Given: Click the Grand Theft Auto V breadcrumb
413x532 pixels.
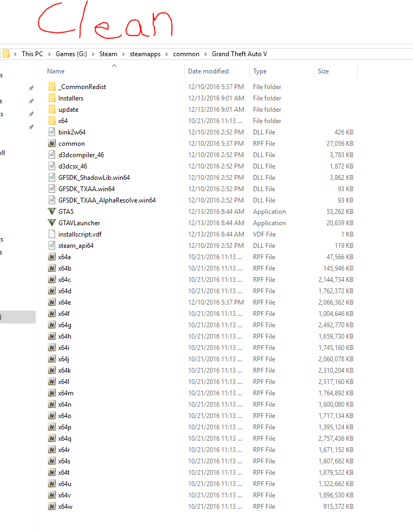Looking at the screenshot, I should [x=239, y=54].
